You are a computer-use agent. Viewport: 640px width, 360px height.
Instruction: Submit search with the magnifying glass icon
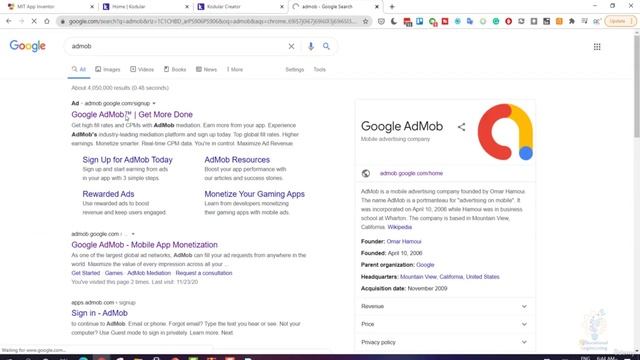click(x=326, y=47)
